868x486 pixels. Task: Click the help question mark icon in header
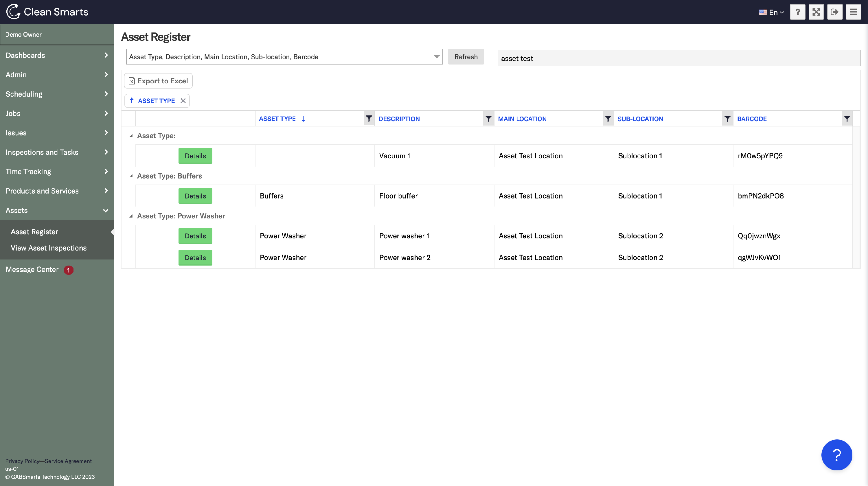click(797, 12)
